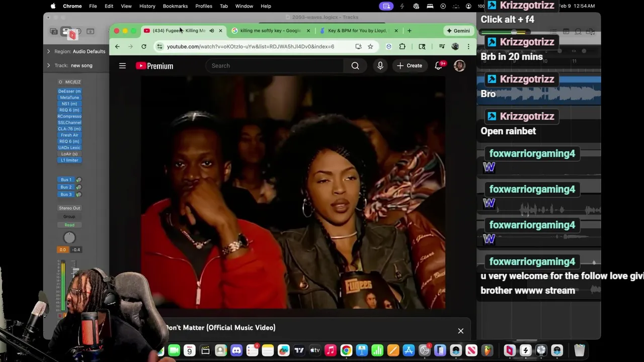Click the YouTube search magnifier button

[355, 66]
